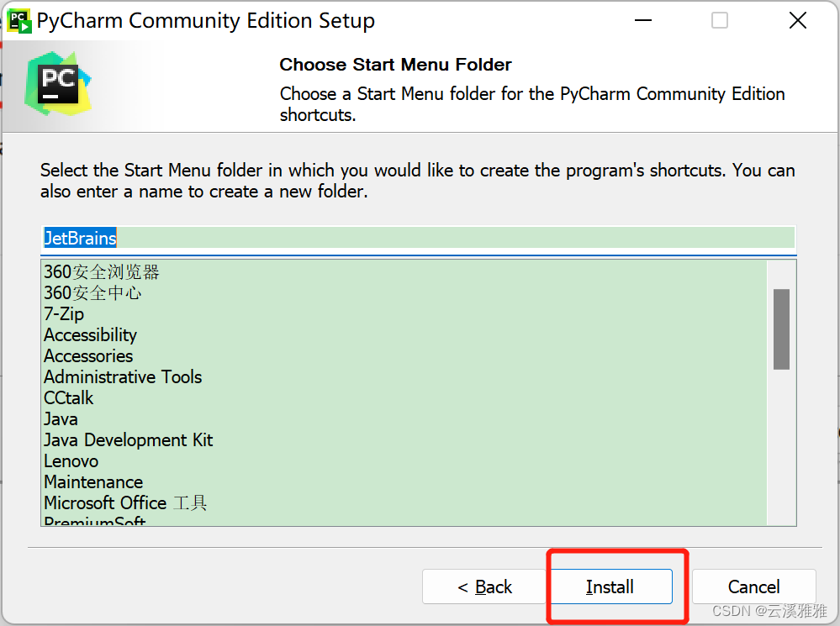Viewport: 840px width, 626px height.
Task: Click the folder list scrollbar thumb
Action: (x=782, y=329)
